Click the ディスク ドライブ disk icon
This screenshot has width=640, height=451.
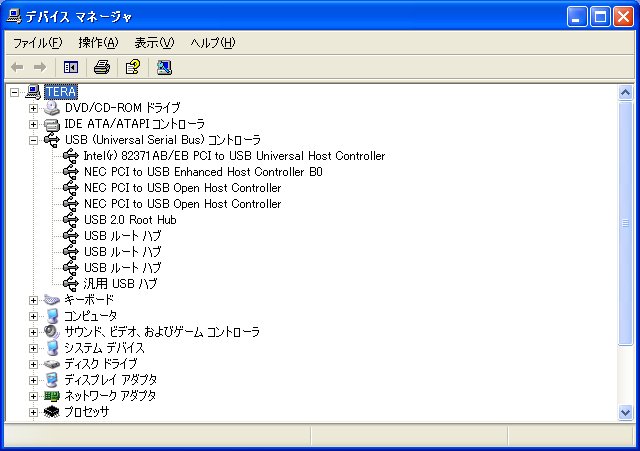(x=52, y=364)
